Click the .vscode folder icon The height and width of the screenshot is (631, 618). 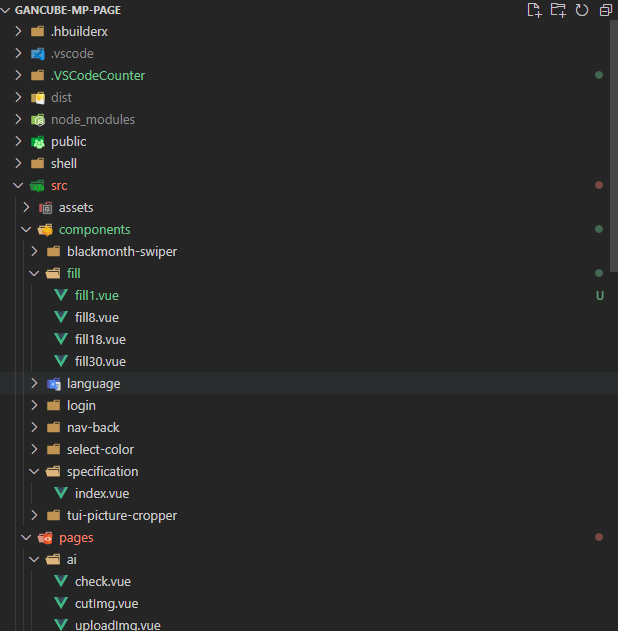point(38,54)
